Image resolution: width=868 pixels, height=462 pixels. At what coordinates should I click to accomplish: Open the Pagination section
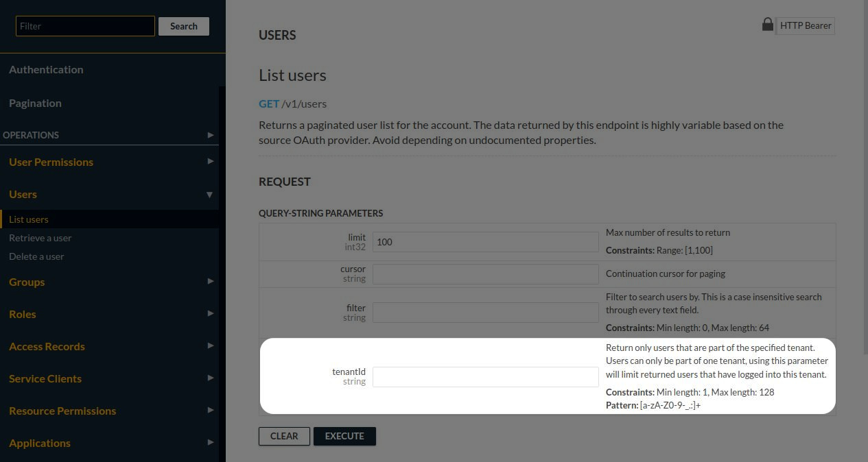35,103
